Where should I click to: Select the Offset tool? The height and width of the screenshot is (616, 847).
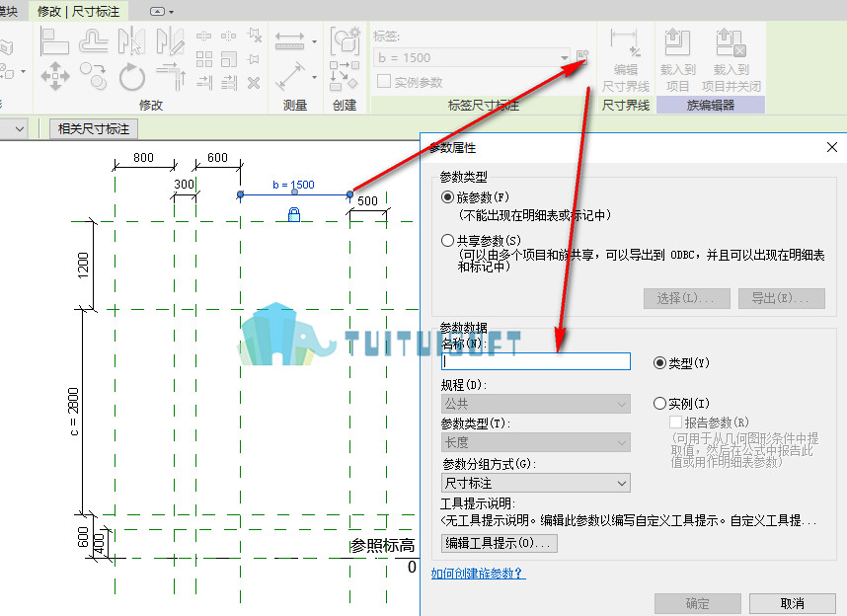[x=94, y=42]
